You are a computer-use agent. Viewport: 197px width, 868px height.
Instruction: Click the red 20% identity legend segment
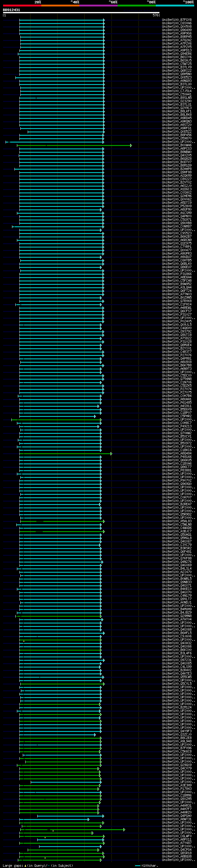22,6
